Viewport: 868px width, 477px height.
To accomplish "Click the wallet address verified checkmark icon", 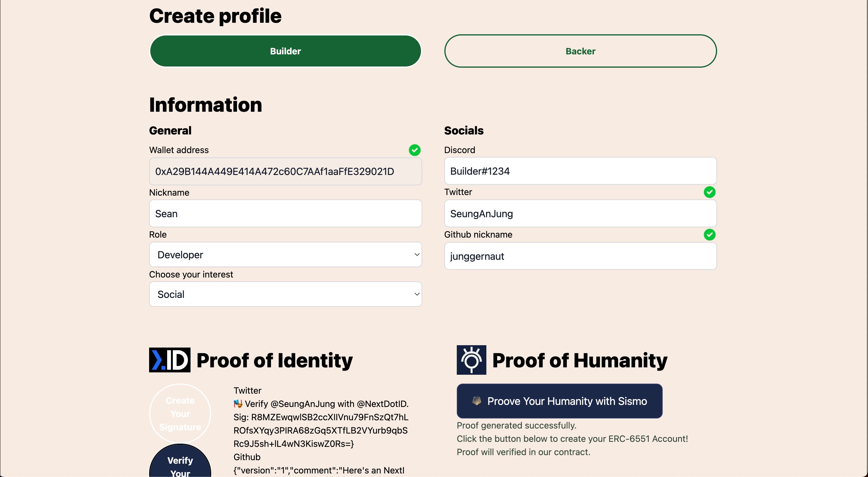I will [414, 150].
